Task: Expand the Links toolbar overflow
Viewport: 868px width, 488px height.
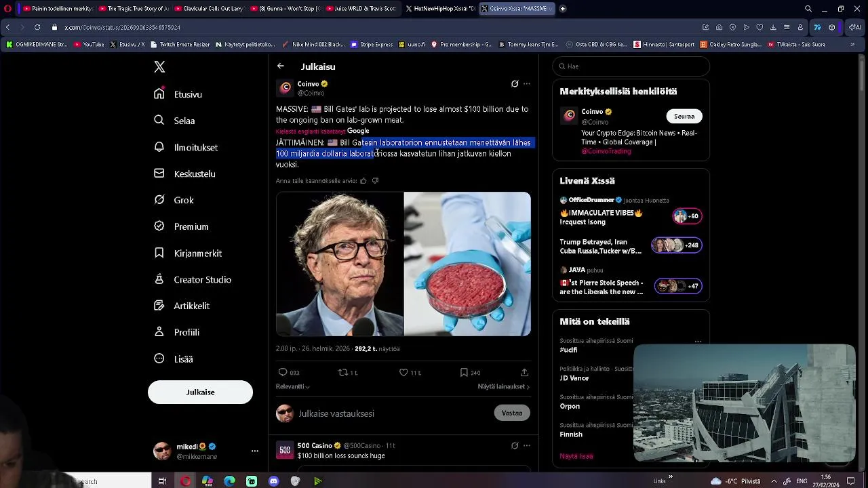Action: pyautogui.click(x=671, y=477)
